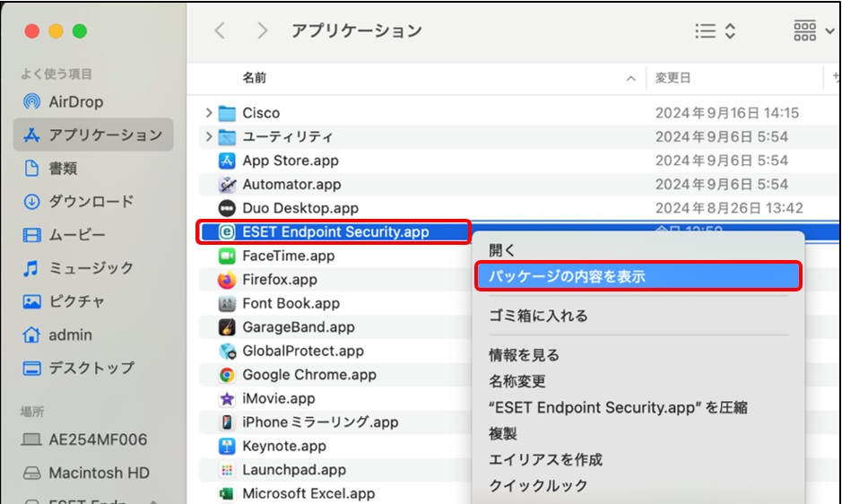The height and width of the screenshot is (504, 842).
Task: Click the ムービー film sidebar icon
Action: (x=31, y=235)
